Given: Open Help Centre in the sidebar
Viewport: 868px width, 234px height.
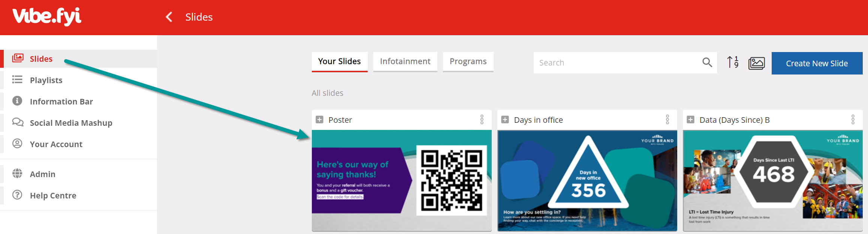Looking at the screenshot, I should pos(79,195).
